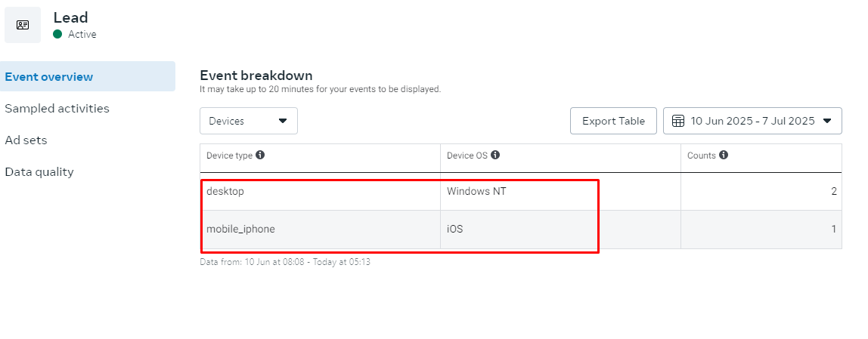Click the Lead event contact-card icon

23,25
